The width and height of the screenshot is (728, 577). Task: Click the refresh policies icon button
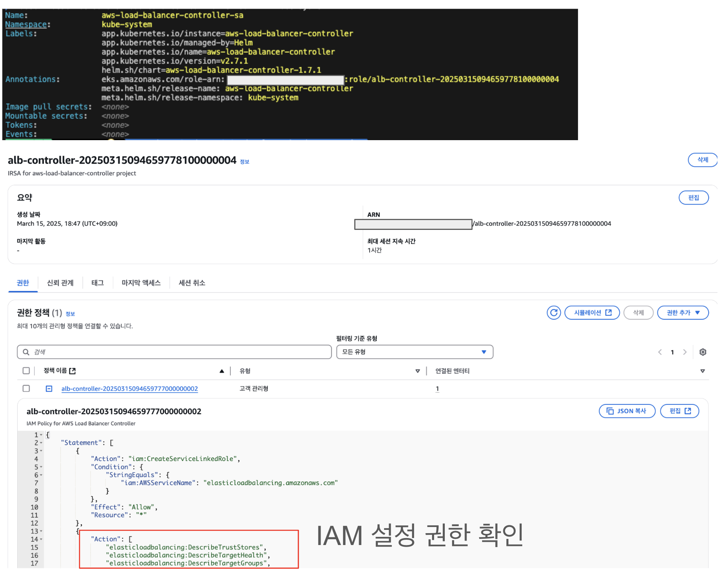point(553,313)
